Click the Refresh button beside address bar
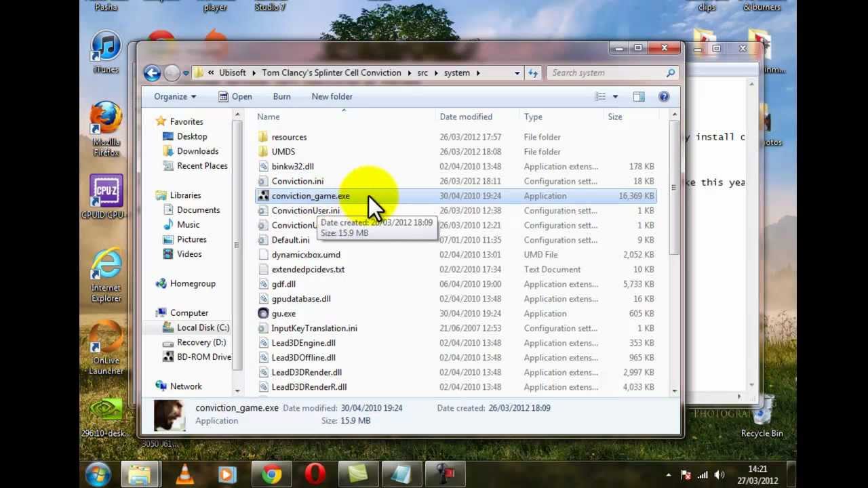868x488 pixels. (x=533, y=73)
